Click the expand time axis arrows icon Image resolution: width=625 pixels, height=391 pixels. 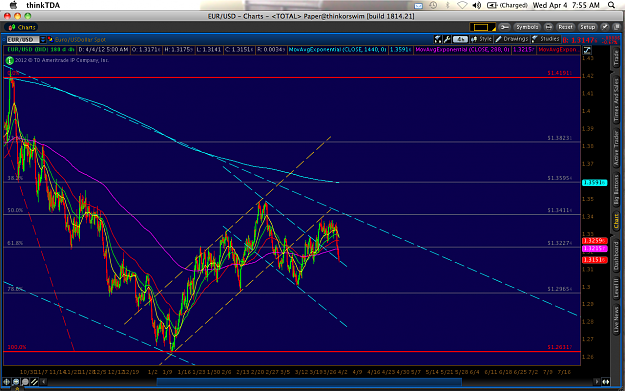[606, 382]
